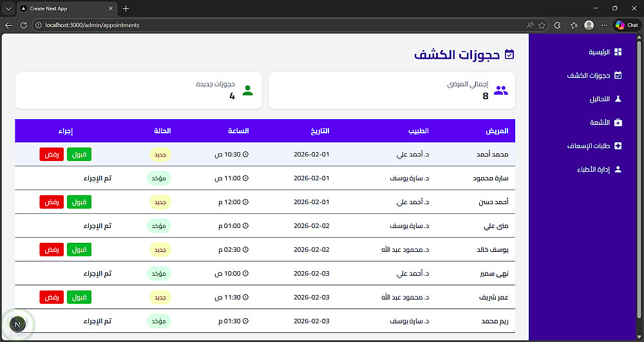The width and height of the screenshot is (644, 342).
Task: Bookmark page with the star icon
Action: click(542, 25)
